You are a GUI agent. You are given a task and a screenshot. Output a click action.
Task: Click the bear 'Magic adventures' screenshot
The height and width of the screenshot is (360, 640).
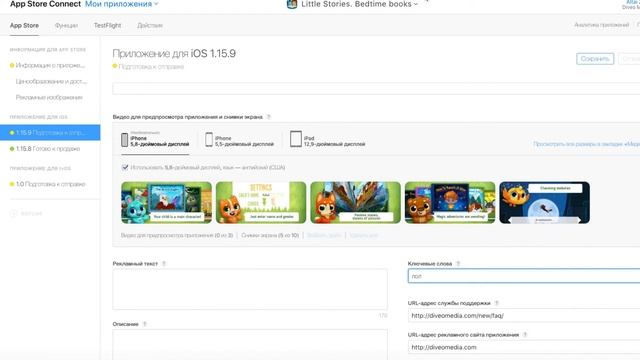click(450, 202)
